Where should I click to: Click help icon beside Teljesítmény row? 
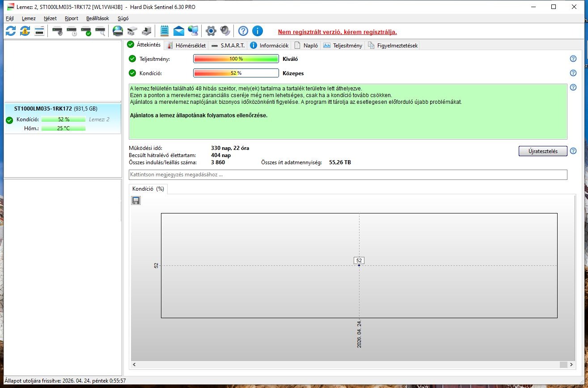tap(573, 59)
